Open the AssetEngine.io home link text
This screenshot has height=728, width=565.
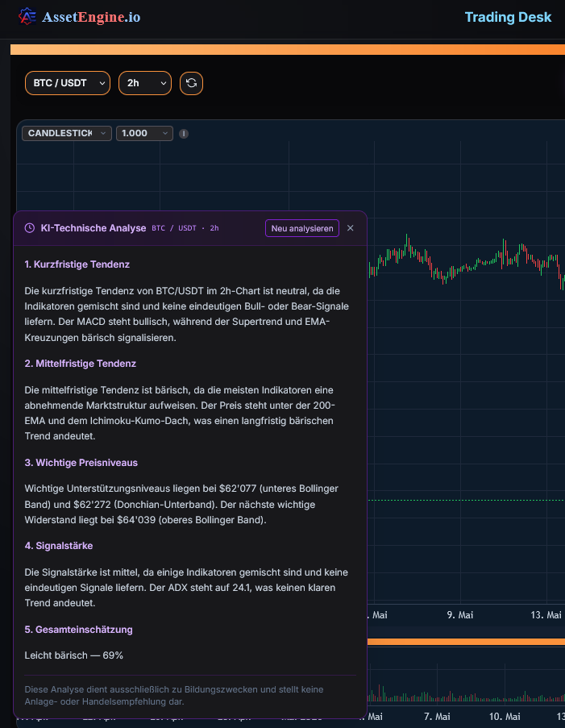click(x=91, y=17)
